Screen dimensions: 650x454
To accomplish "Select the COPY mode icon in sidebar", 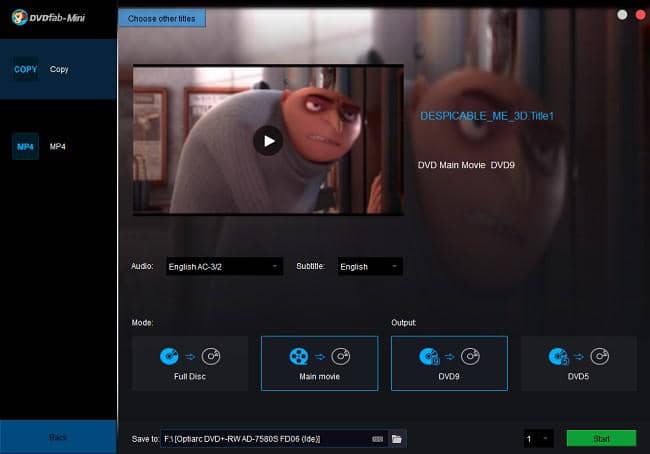I will [x=25, y=69].
